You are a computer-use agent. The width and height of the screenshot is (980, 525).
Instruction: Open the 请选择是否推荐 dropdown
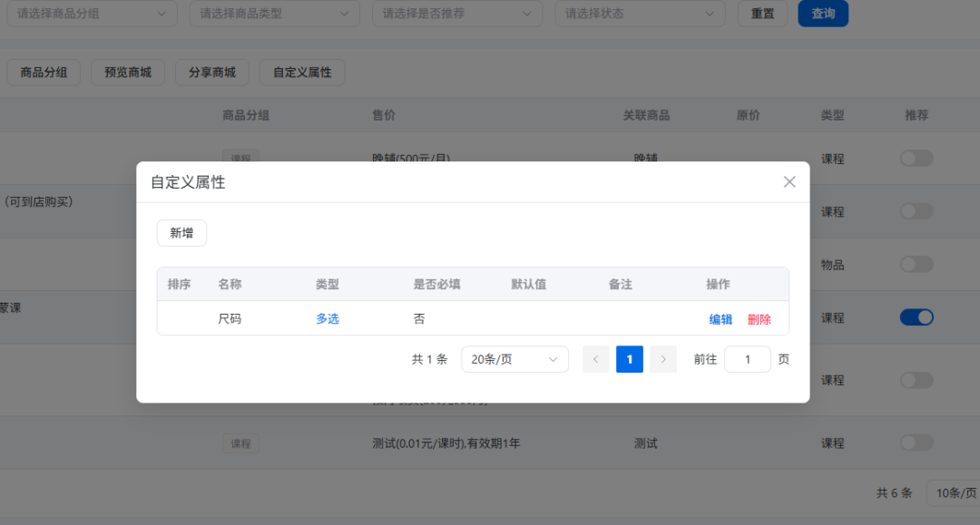pos(456,14)
